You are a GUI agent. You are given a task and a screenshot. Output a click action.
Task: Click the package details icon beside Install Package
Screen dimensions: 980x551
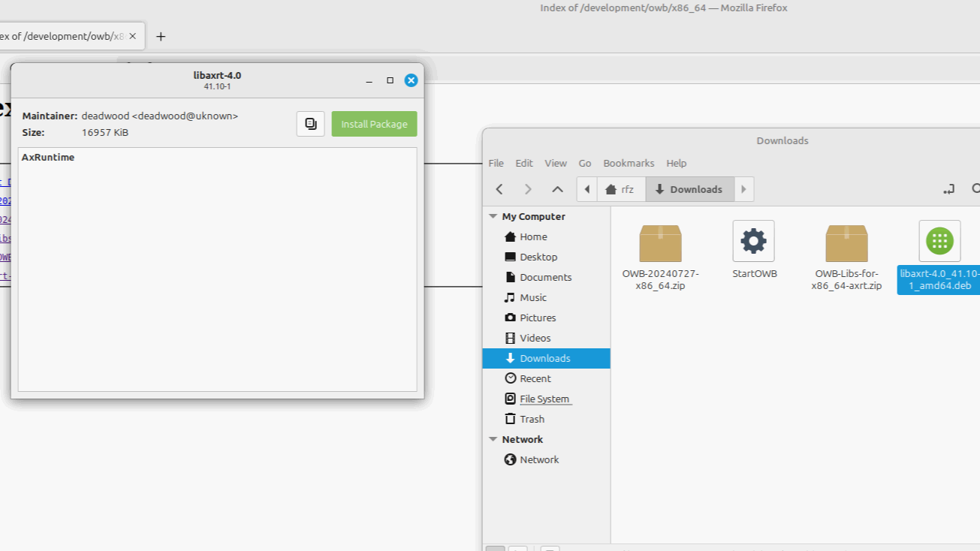tap(310, 125)
